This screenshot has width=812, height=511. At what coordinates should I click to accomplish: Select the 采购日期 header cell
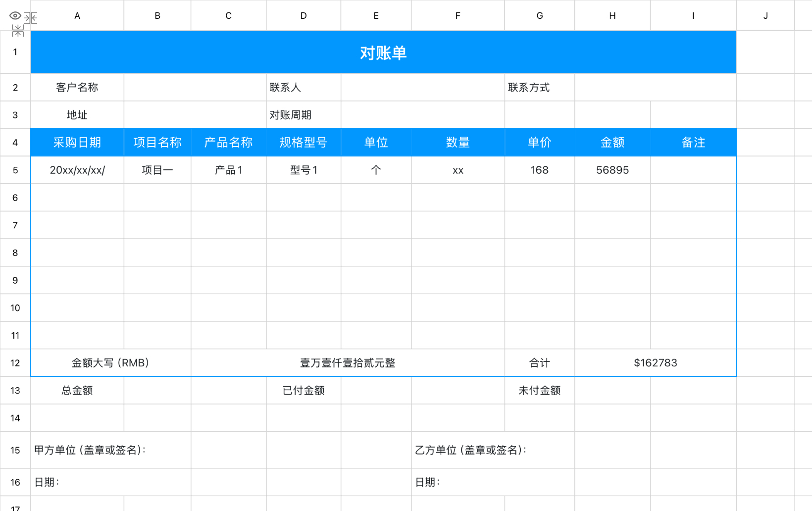point(77,142)
